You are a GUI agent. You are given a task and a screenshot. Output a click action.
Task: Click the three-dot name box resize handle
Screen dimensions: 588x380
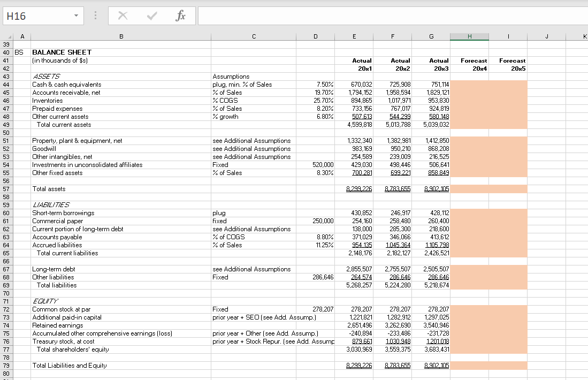tap(96, 16)
